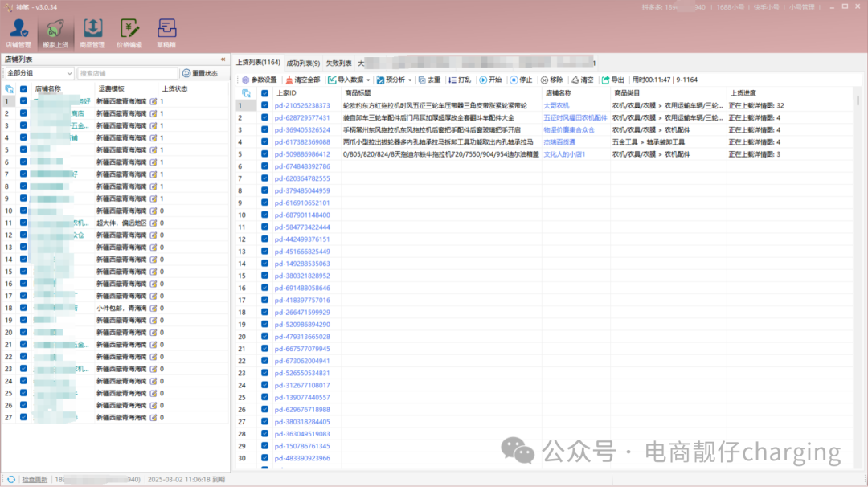The height and width of the screenshot is (487, 868).
Task: Select product row pd-150786761345
Action: pos(545,446)
